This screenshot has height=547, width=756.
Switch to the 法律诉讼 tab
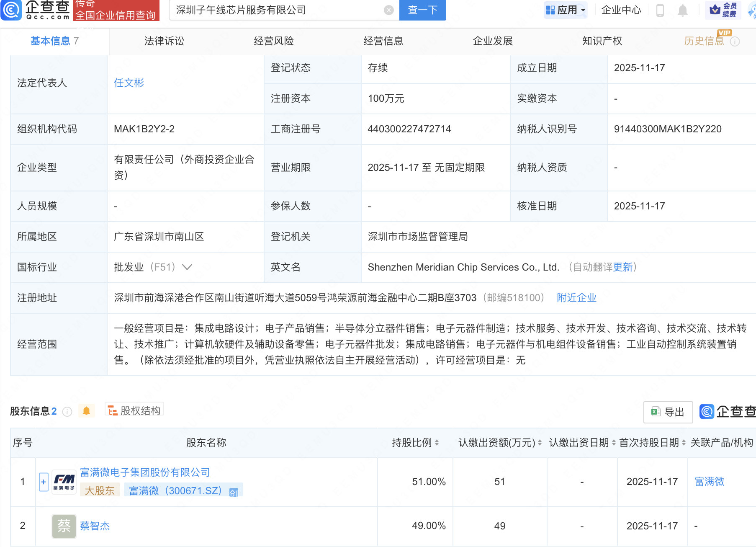164,41
